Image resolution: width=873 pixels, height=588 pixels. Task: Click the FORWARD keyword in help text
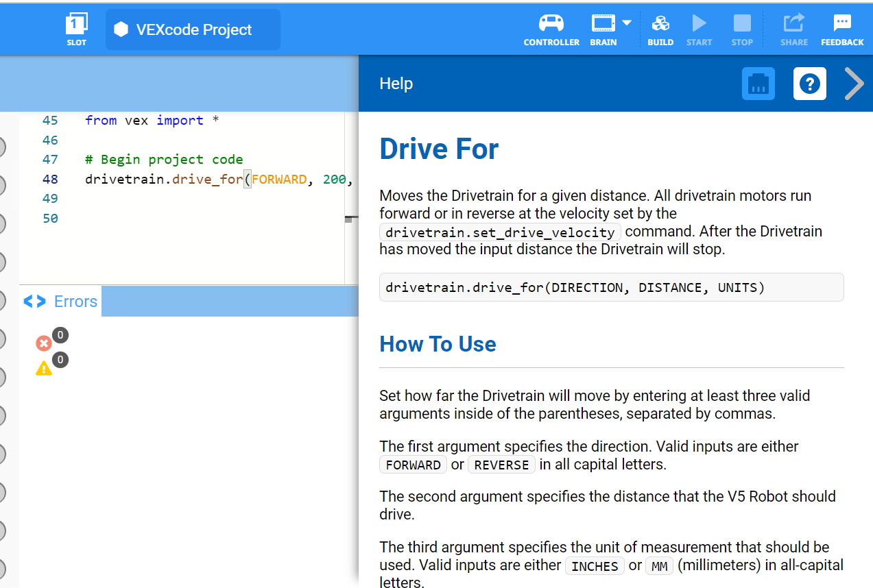click(413, 465)
